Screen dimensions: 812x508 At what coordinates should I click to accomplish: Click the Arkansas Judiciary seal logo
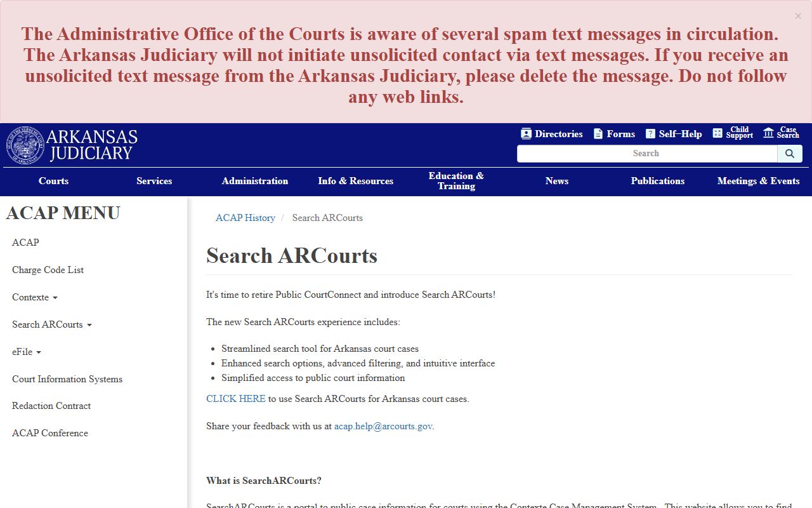[x=25, y=145]
